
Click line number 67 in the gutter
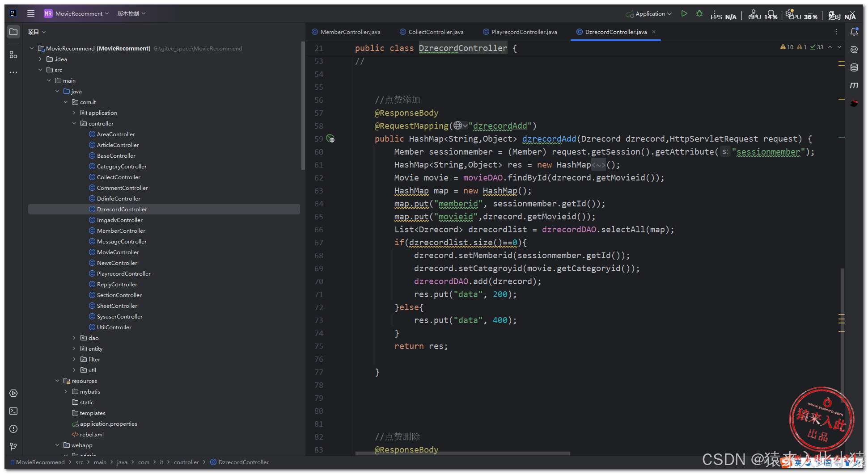coord(318,243)
